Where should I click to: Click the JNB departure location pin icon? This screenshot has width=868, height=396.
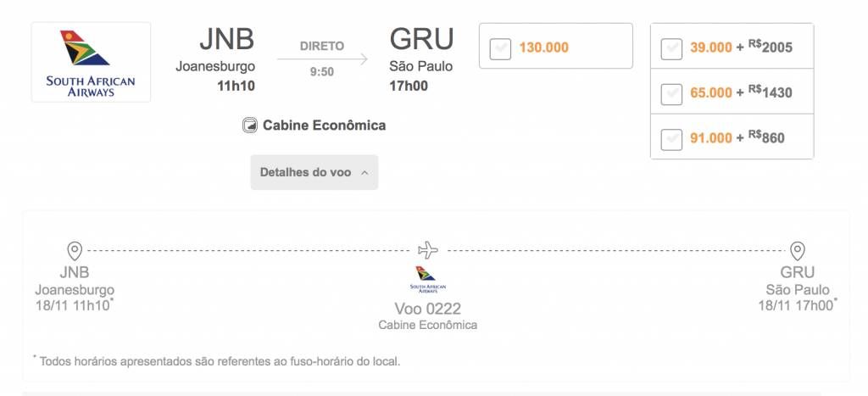click(x=75, y=252)
